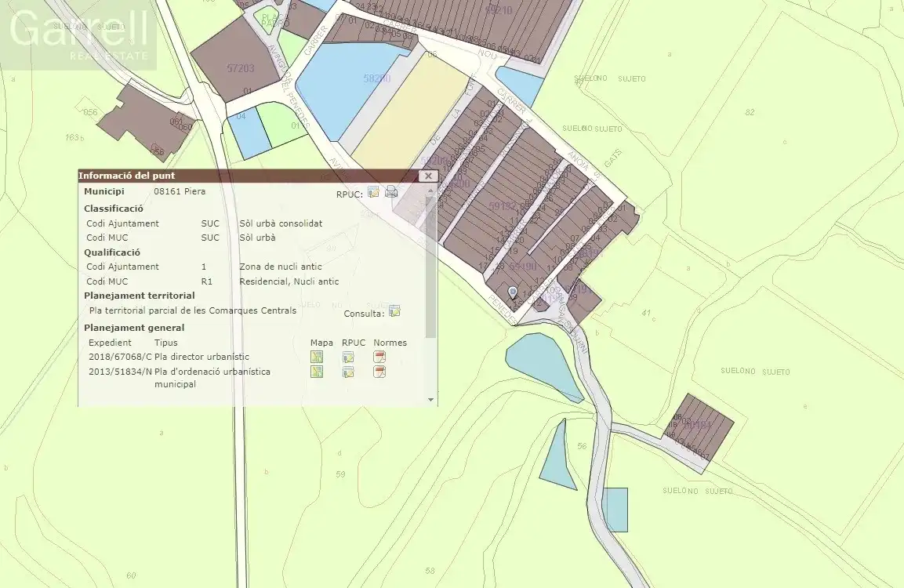The image size is (904, 588).
Task: Click Pla territorial parcial de les Comarques Centrals
Action: (193, 310)
